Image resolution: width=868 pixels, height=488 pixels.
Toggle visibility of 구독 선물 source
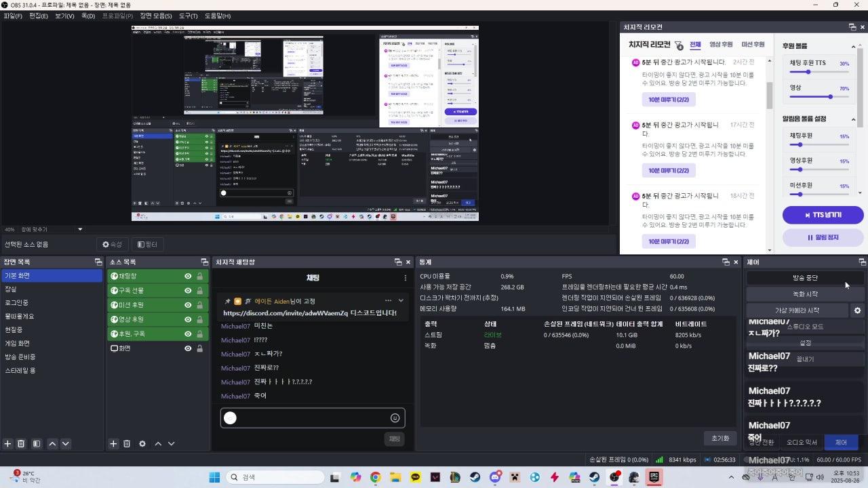coord(188,291)
